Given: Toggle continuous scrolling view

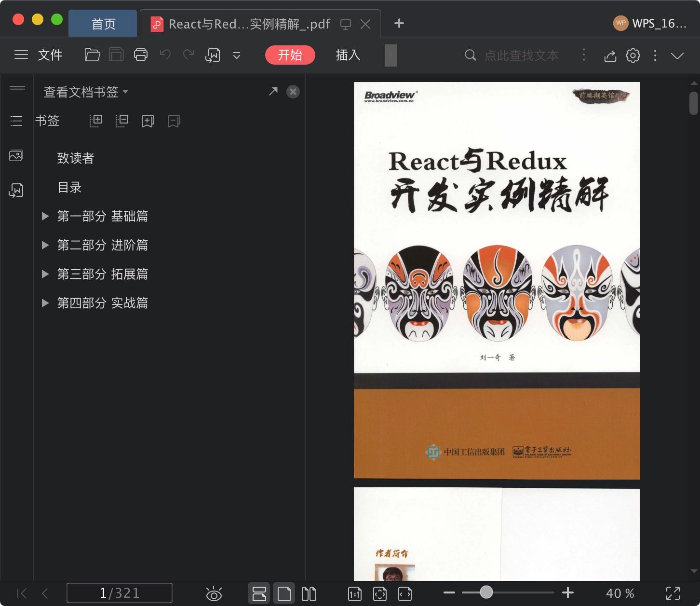Looking at the screenshot, I should (x=259, y=593).
